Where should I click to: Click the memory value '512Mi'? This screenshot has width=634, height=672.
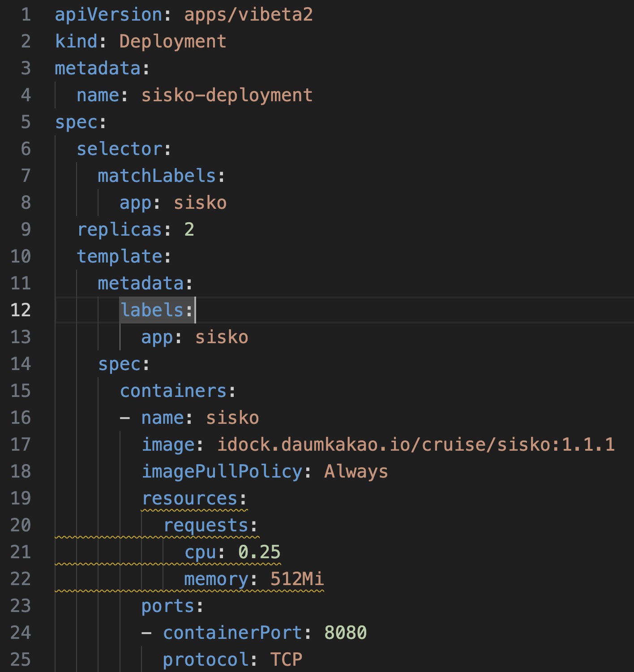pos(297,579)
